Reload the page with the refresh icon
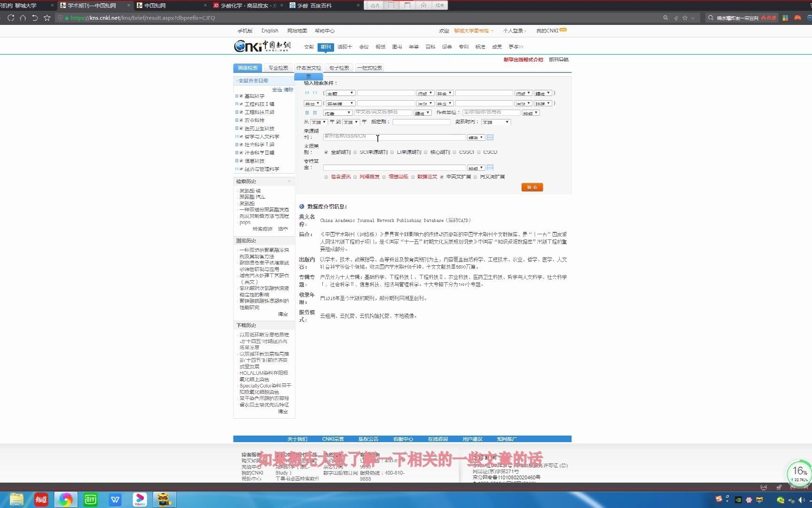 pyautogui.click(x=11, y=18)
